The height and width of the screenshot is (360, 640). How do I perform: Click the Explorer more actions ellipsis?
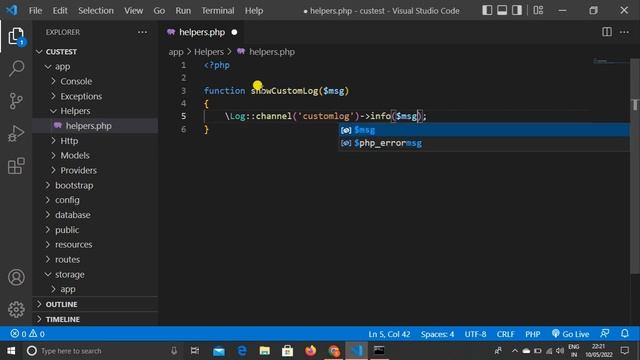click(x=142, y=32)
